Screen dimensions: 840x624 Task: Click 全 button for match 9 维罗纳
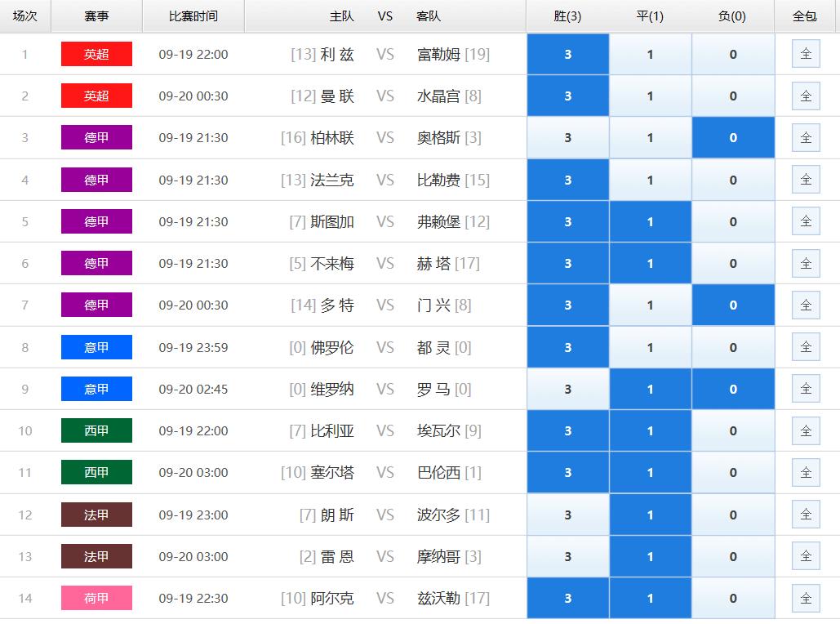pos(806,389)
